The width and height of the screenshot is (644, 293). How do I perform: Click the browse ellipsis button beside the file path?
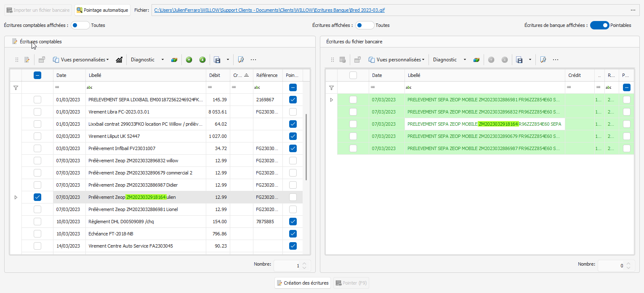coord(633,10)
